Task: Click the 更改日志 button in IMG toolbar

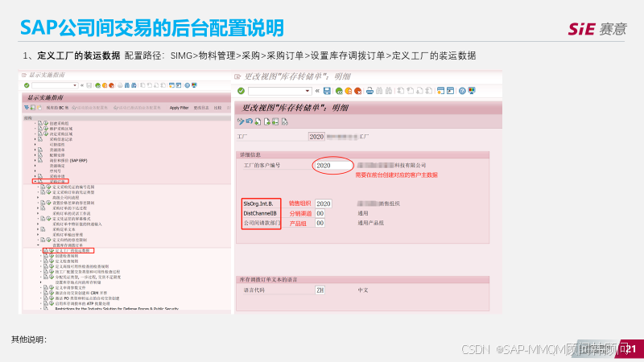Action: (x=201, y=108)
